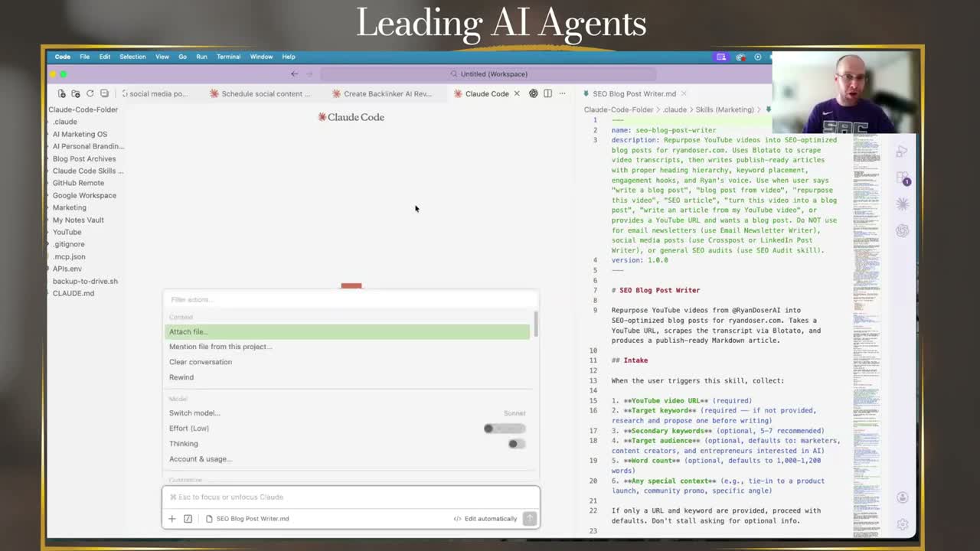Open the settings gear in right sidebar

point(903,524)
